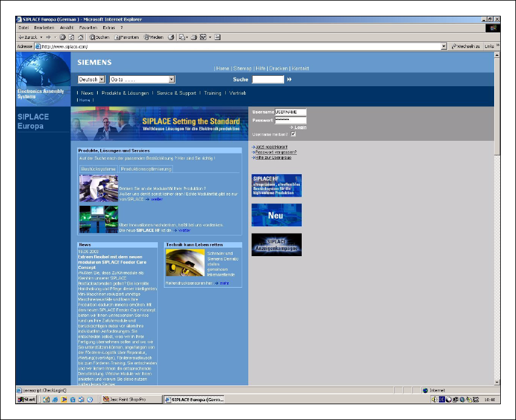Image resolution: width=516 pixels, height=420 pixels.
Task: Open the Medien toolbar button
Action: click(x=154, y=37)
